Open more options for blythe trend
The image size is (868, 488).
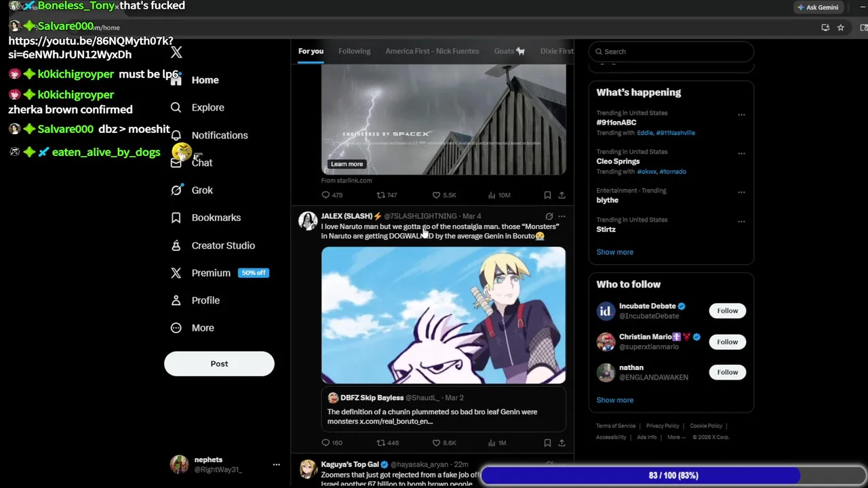(741, 192)
